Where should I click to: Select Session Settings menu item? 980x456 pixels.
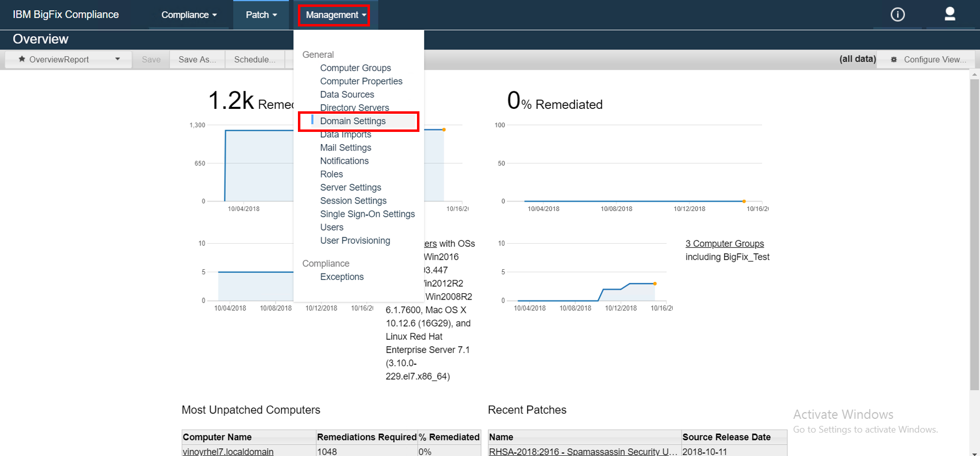[x=353, y=200]
